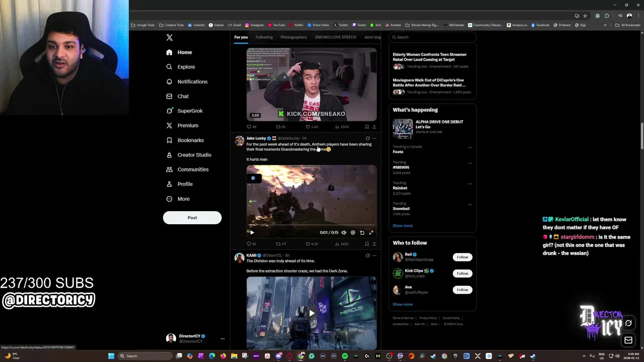
Task: Open the YouTube bookmark in bookmarks bar
Action: (x=277, y=25)
